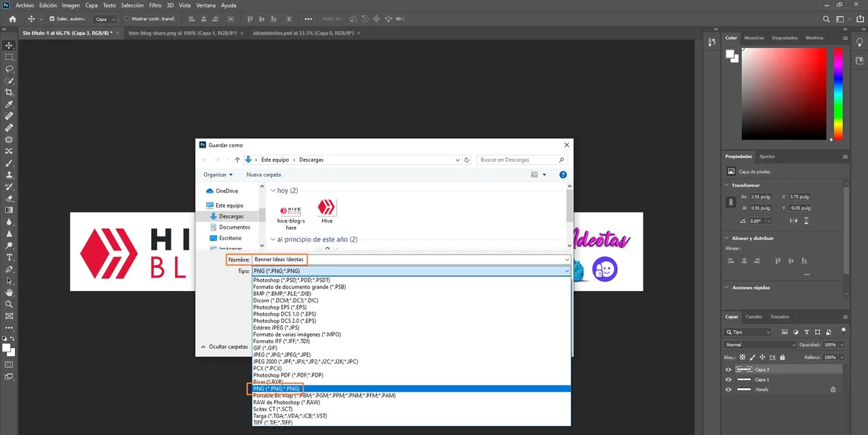Select OneDrive in the navigation pane
Viewport: 868px width, 435px height.
[226, 191]
